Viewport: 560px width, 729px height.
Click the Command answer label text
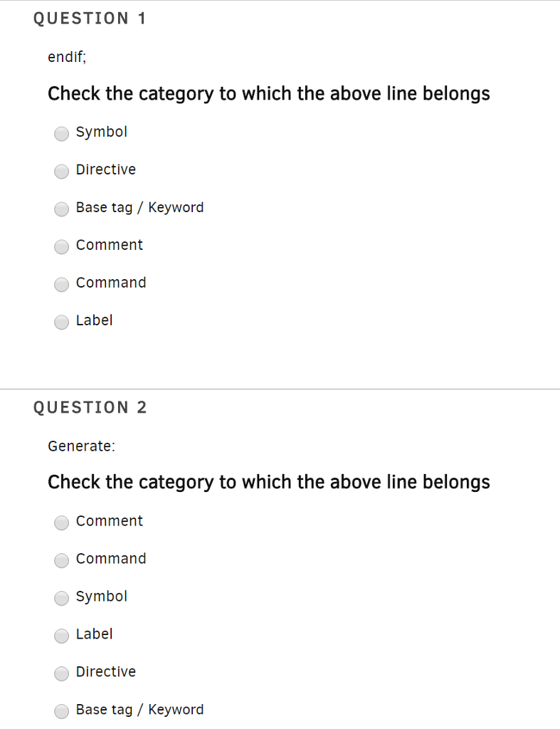111,283
